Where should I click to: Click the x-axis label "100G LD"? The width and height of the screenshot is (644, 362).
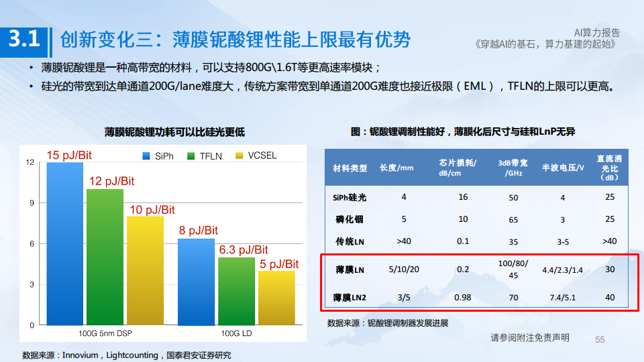(x=237, y=333)
